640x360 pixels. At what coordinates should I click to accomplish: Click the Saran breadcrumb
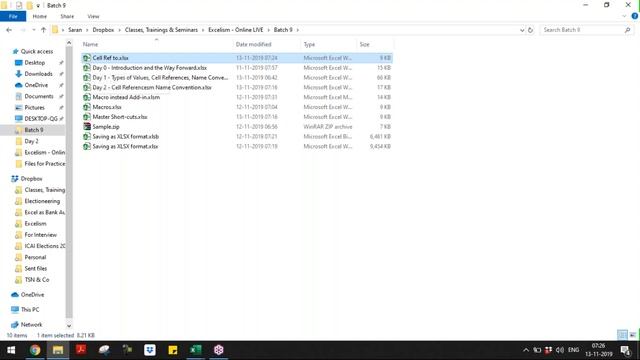tap(75, 30)
